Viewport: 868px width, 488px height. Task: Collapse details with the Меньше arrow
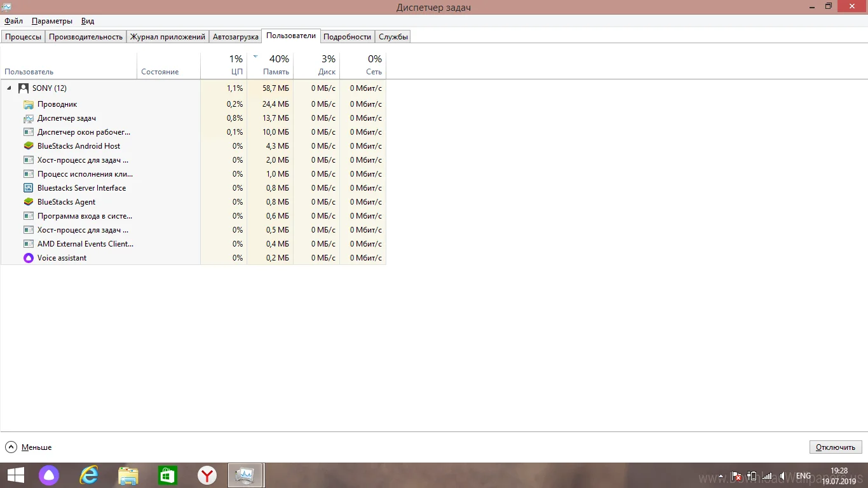point(11,447)
